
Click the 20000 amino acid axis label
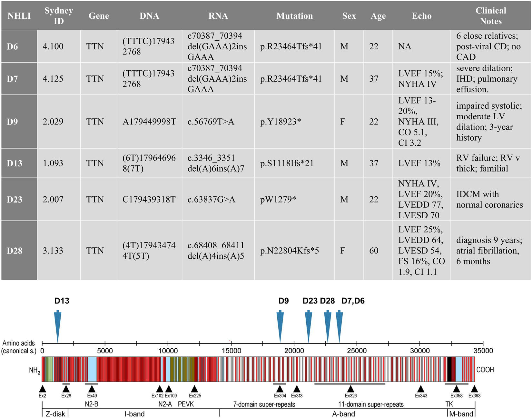(x=294, y=351)
